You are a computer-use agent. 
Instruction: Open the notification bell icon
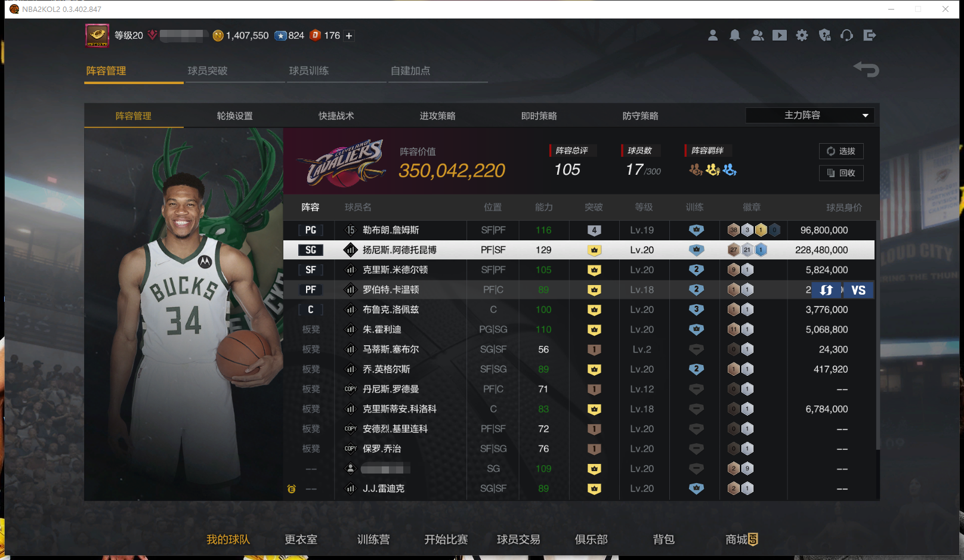(x=735, y=36)
